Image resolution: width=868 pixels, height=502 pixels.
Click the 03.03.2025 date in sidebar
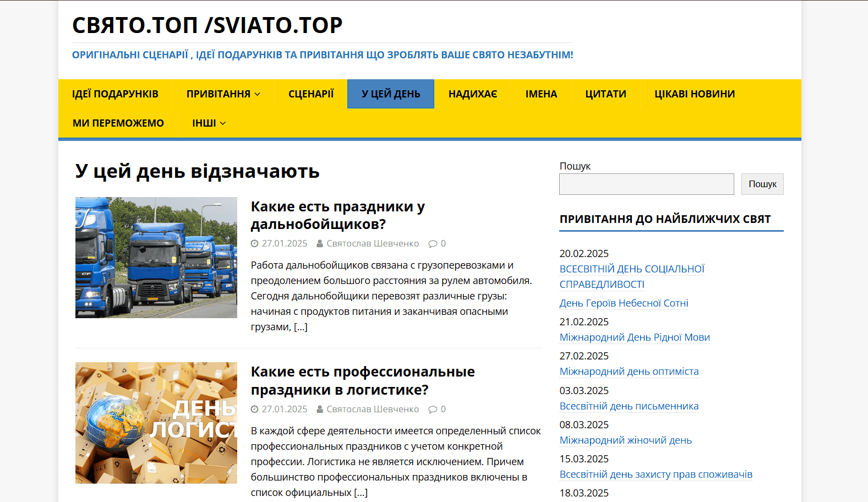click(584, 391)
